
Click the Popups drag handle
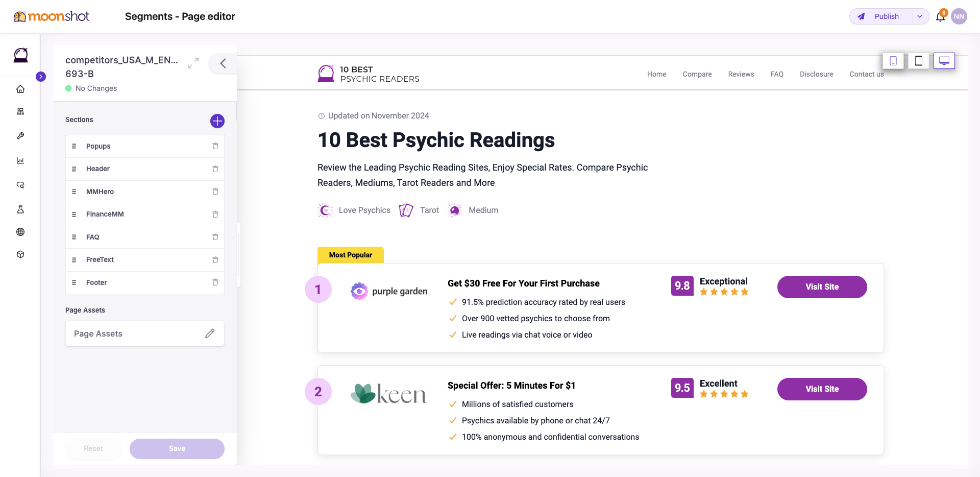(74, 146)
